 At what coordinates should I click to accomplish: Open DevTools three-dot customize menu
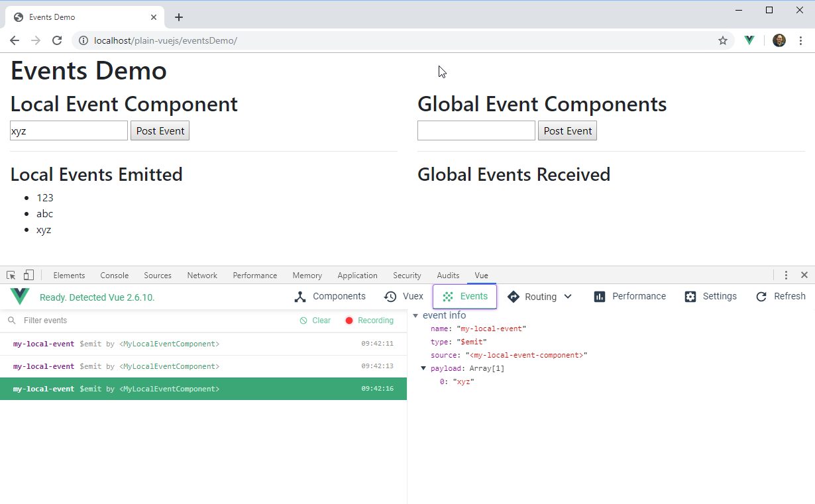click(x=786, y=276)
